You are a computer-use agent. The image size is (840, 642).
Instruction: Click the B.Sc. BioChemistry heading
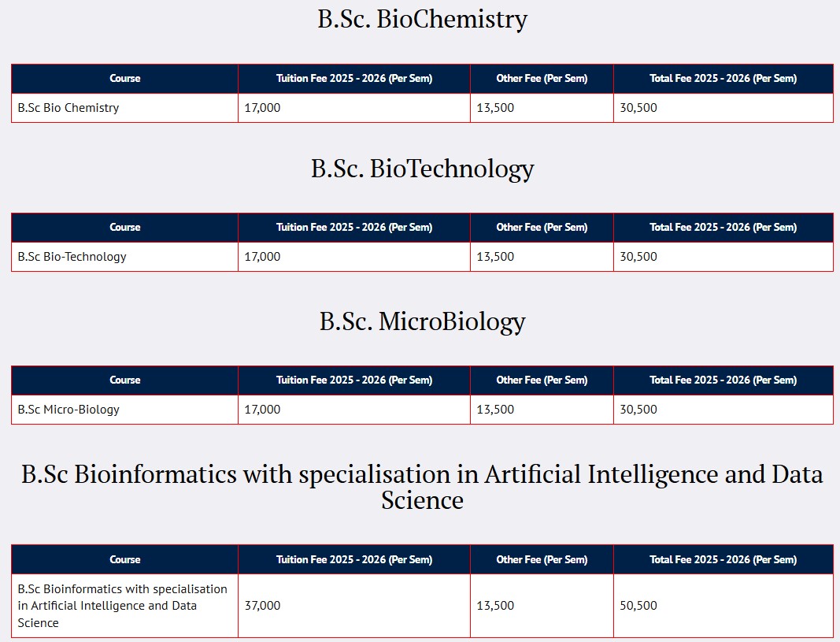(422, 19)
